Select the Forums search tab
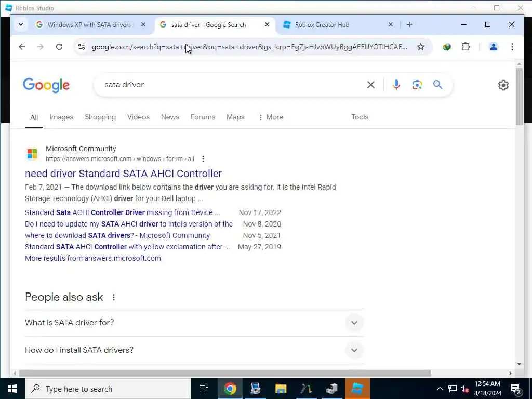 [x=203, y=117]
